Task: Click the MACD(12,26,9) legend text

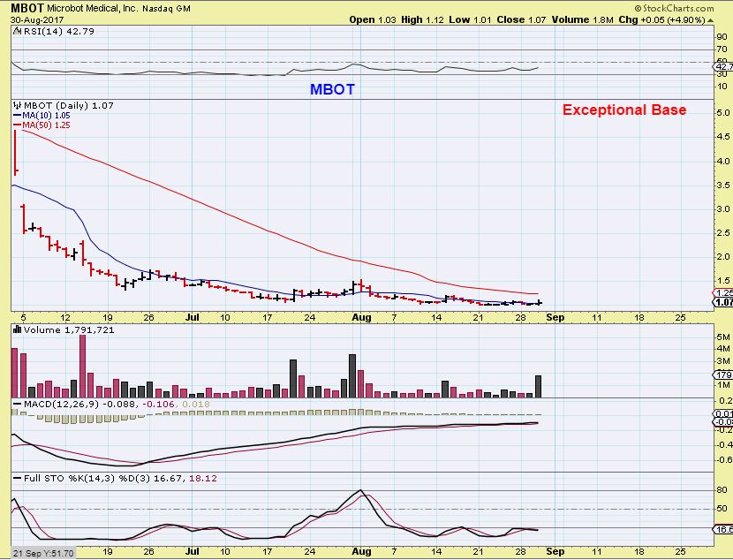Action: pos(61,404)
